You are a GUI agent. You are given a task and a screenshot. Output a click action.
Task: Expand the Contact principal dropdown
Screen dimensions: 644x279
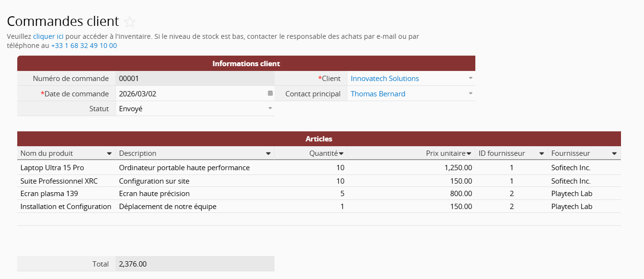tap(471, 93)
